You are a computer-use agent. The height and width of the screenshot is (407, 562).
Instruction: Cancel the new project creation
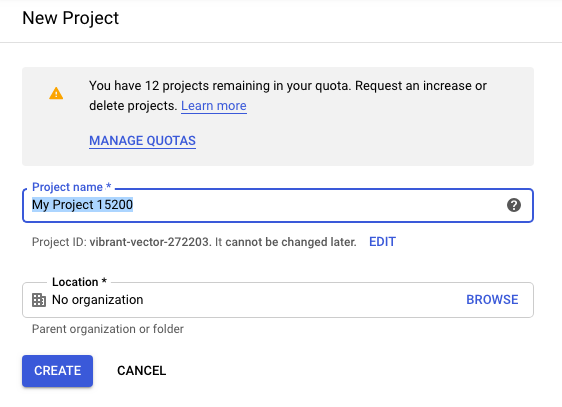(x=142, y=371)
